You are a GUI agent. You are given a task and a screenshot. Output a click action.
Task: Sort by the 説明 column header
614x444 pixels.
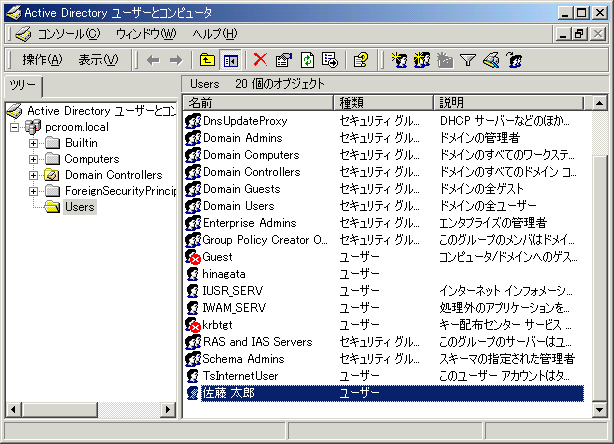coord(509,103)
